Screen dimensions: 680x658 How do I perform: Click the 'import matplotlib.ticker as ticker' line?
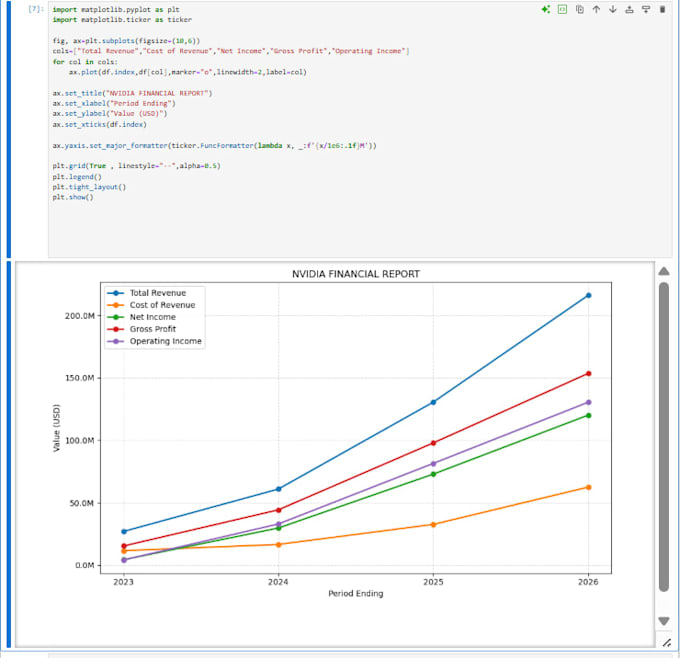point(122,20)
